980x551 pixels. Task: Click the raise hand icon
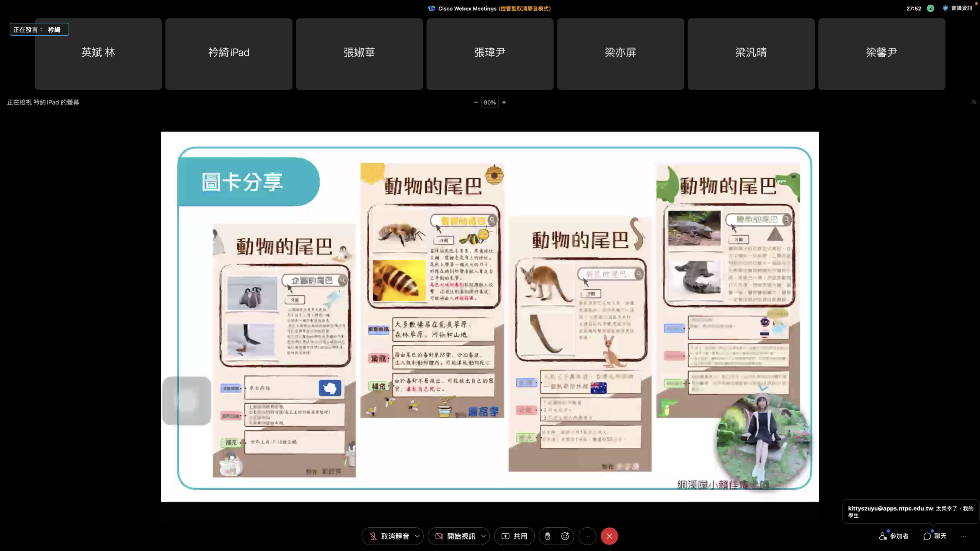548,536
